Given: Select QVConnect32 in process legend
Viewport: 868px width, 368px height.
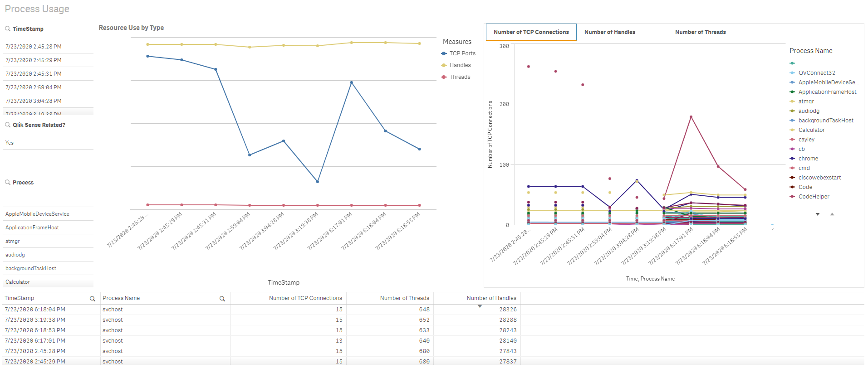Looking at the screenshot, I should coord(813,73).
